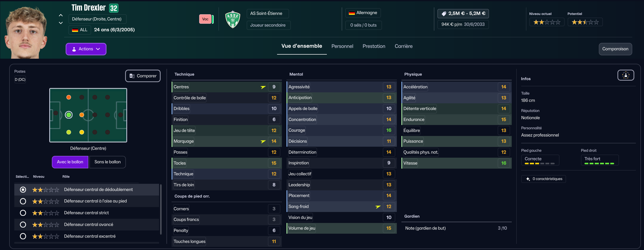Click the AS Saint-Étienne club crest
Screen dimensions: 644x250
tap(233, 19)
